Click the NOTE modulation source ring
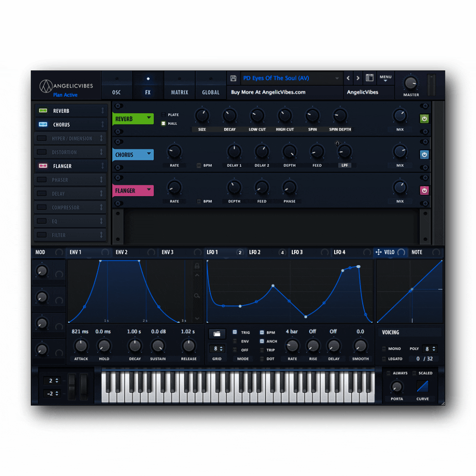This screenshot has height=476, width=476. click(436, 252)
